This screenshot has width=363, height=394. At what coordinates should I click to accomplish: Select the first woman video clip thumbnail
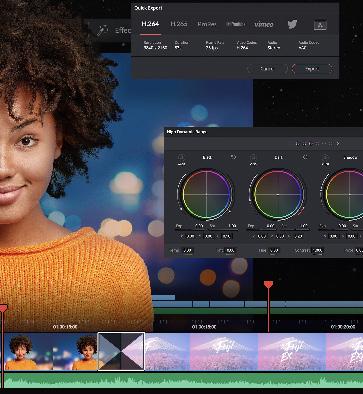pyautogui.click(x=28, y=352)
